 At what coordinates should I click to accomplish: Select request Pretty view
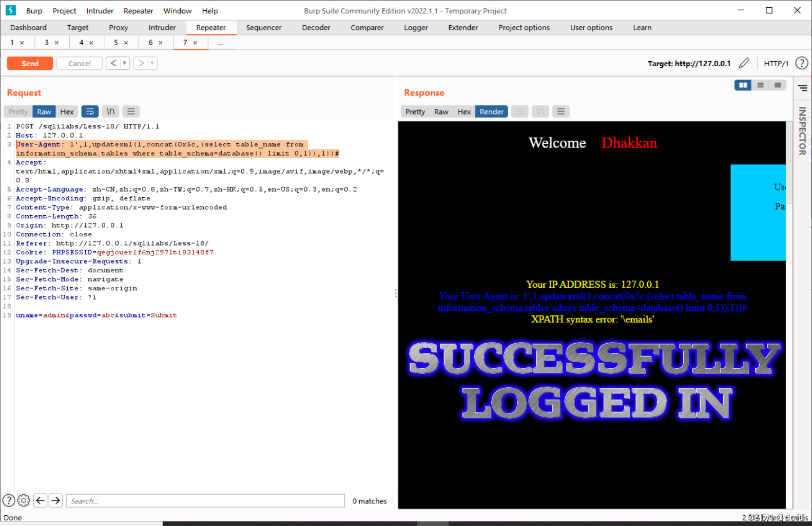[x=18, y=111]
